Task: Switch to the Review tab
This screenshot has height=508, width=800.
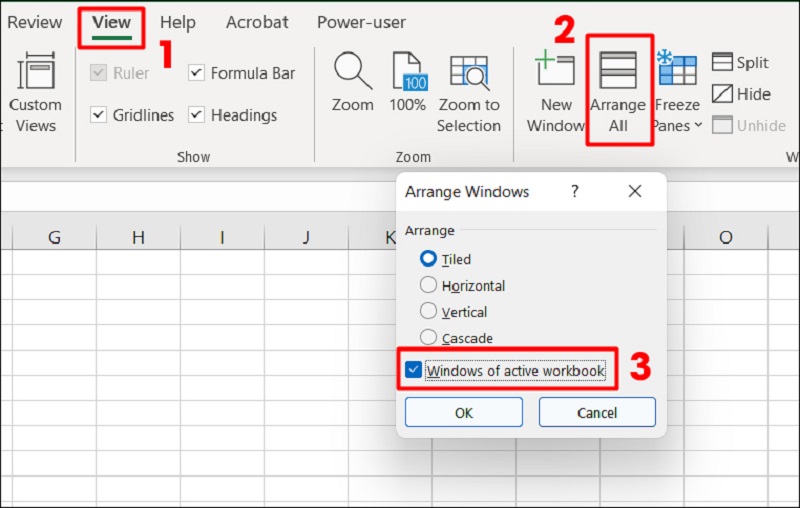Action: tap(34, 22)
